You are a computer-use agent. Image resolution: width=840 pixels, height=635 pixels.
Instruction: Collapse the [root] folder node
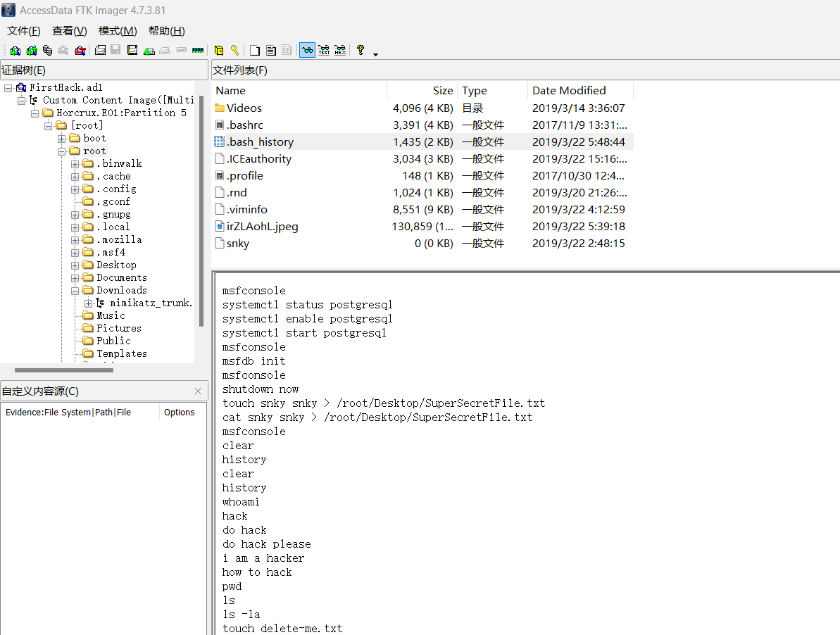(x=48, y=126)
